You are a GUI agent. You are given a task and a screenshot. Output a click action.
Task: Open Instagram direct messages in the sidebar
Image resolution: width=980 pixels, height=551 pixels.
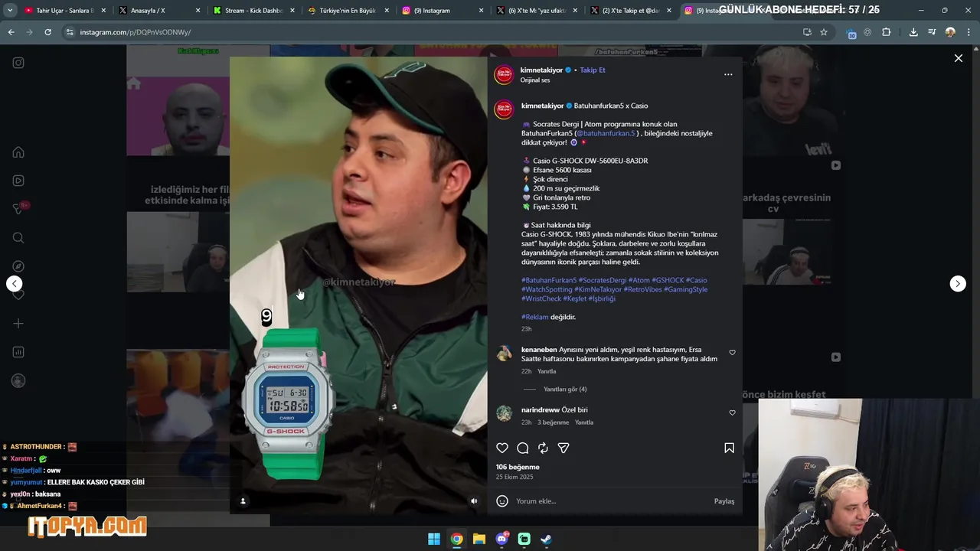click(x=18, y=209)
